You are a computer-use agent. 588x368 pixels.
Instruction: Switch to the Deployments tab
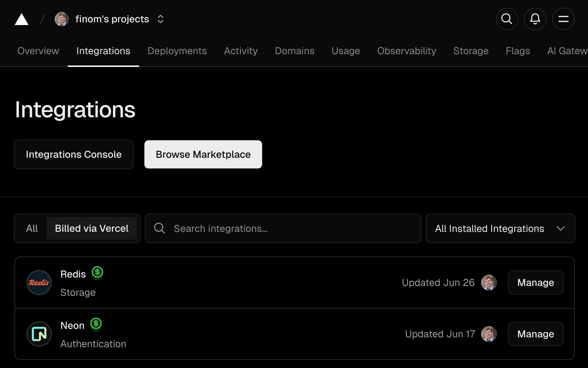coord(177,51)
